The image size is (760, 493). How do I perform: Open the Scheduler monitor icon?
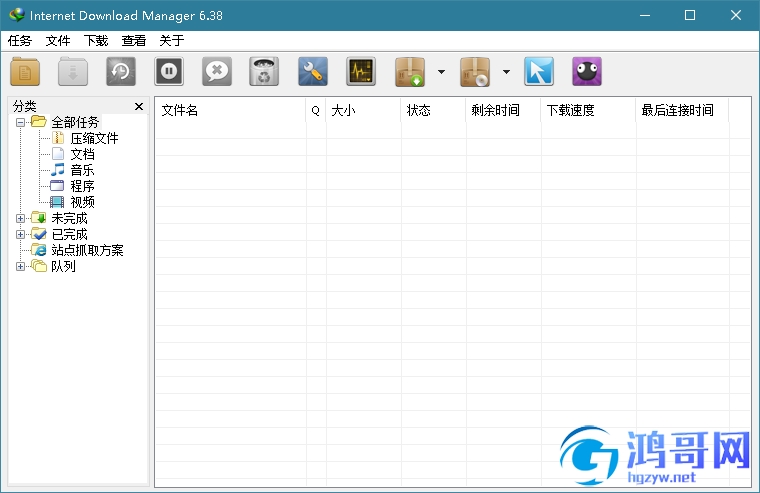pos(361,72)
